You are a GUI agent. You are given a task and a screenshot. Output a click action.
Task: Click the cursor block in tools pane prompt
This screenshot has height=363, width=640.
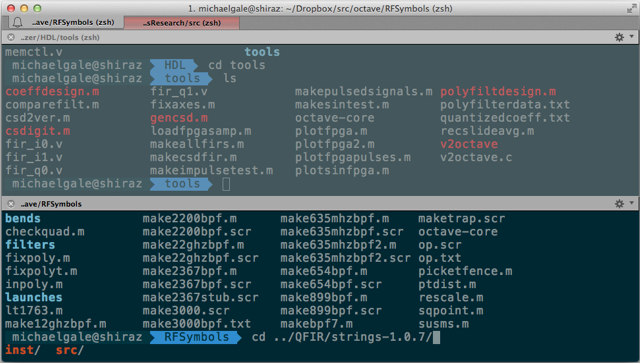[226, 184]
